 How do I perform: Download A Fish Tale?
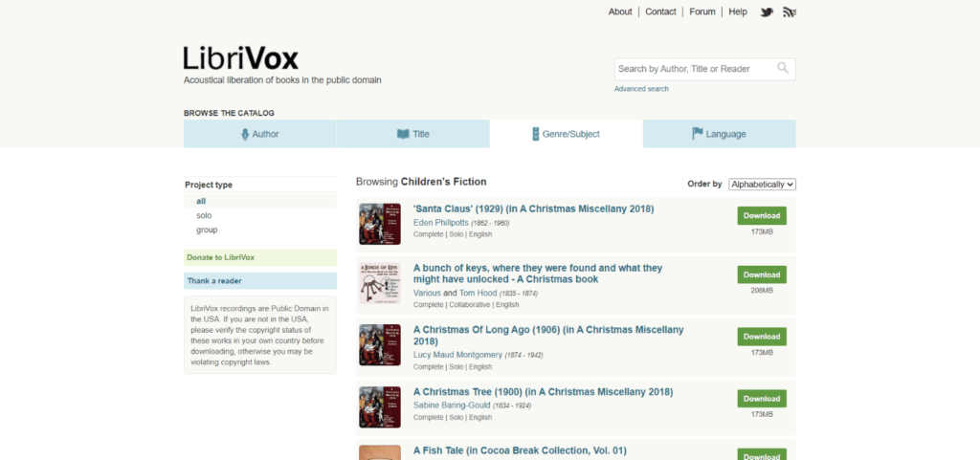pyautogui.click(x=762, y=455)
